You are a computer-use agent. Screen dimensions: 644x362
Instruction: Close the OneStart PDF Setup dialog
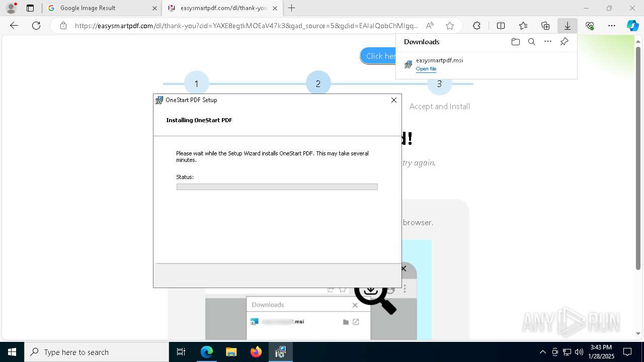(394, 100)
